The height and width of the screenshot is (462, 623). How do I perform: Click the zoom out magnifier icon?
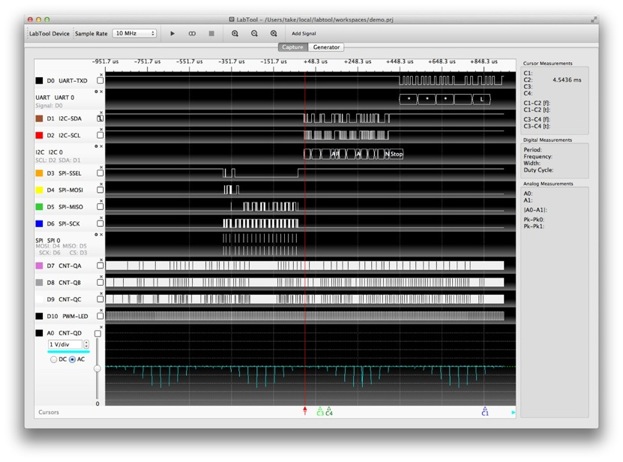[255, 33]
